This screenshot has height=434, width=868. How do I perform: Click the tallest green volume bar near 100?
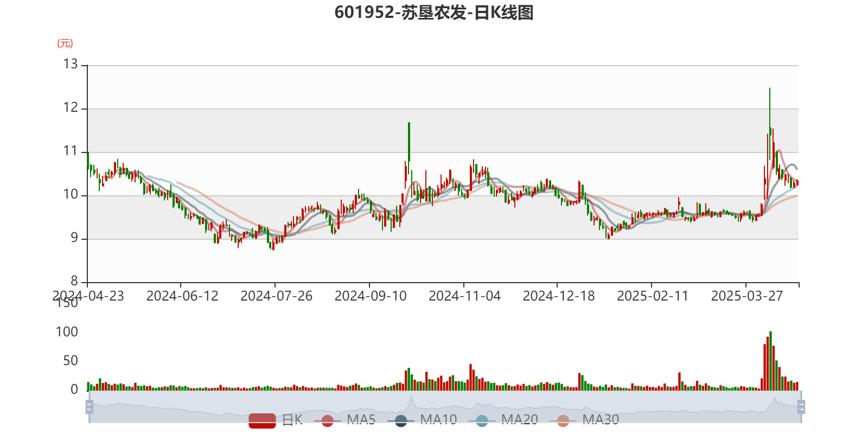[x=770, y=361]
